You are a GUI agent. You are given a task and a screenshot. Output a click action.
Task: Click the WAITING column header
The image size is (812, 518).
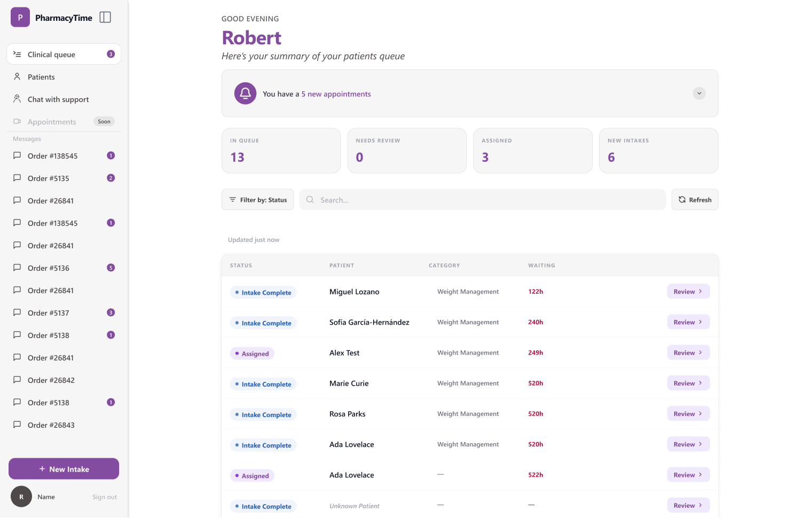[x=541, y=265]
